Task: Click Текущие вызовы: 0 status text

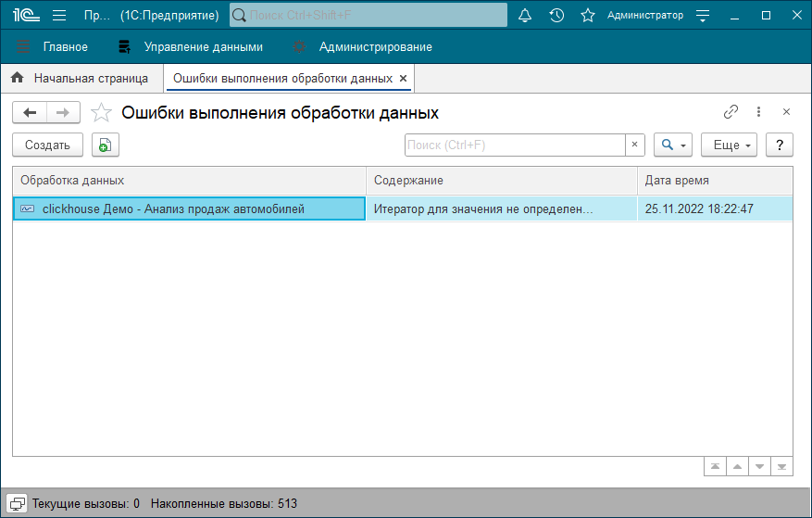Action: coord(86,503)
